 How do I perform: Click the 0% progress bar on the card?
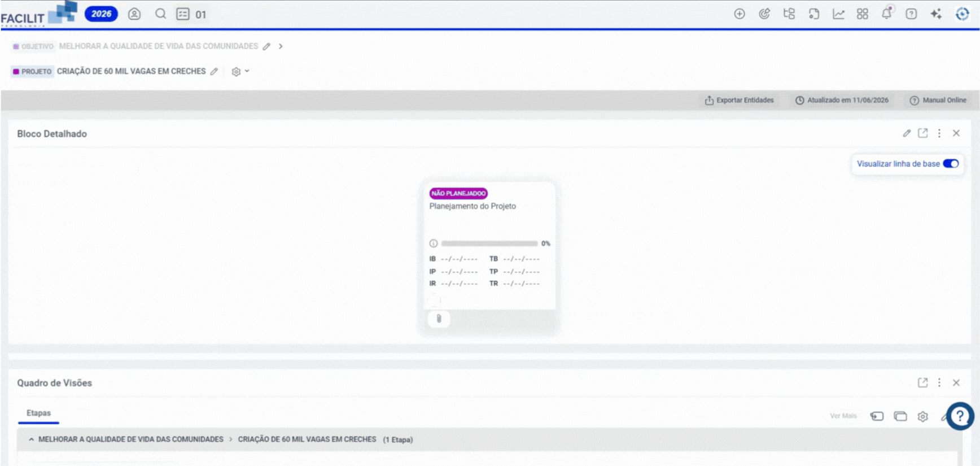point(489,243)
